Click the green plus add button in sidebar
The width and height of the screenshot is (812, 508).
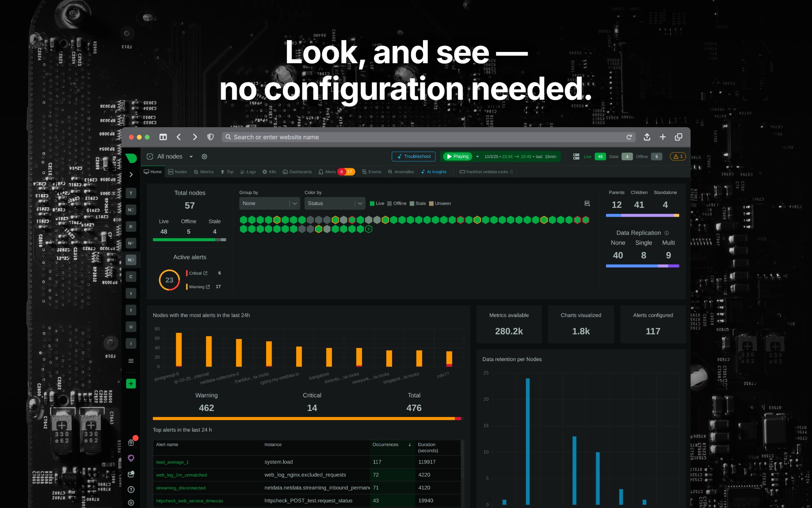click(131, 384)
